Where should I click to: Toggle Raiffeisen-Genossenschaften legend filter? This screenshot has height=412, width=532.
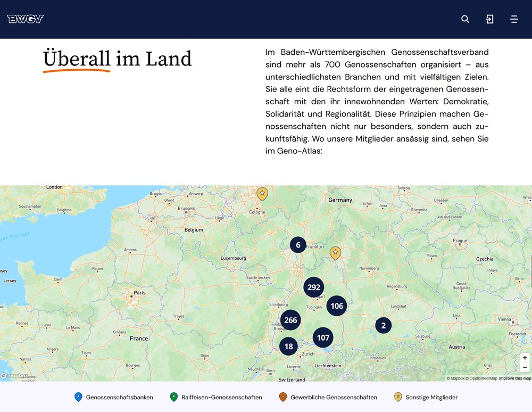tap(216, 397)
